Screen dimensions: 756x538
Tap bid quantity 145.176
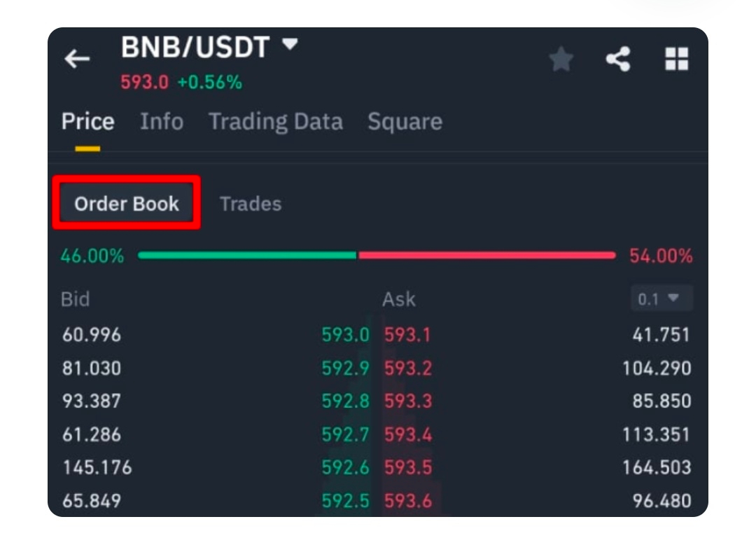97,467
